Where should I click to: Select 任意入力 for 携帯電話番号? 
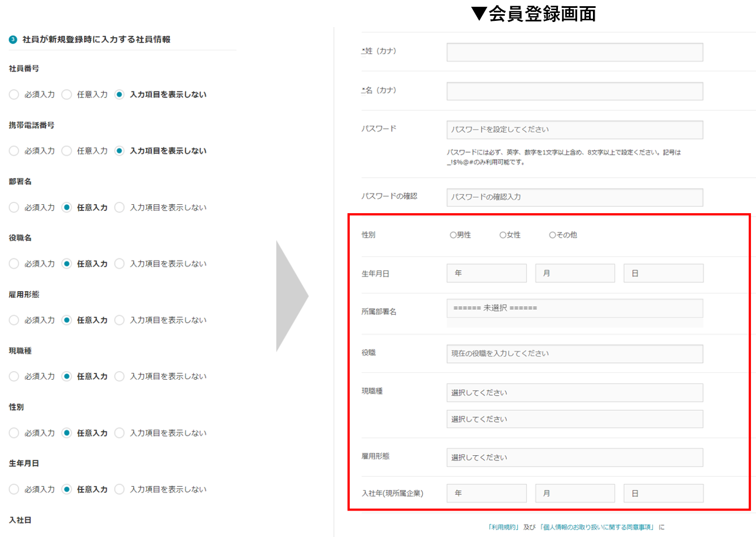[67, 151]
